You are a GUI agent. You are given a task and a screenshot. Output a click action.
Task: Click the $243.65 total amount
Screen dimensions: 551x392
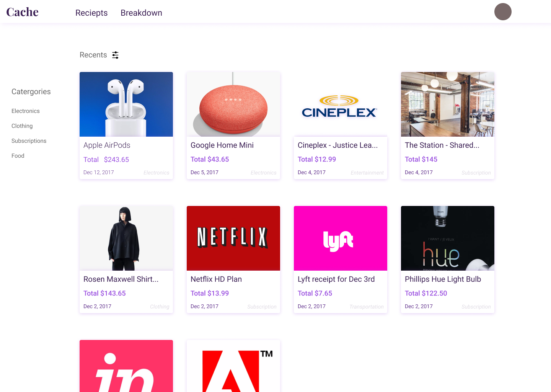[x=116, y=160]
